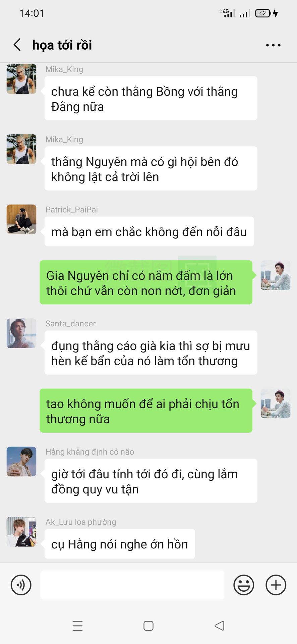Click the message text input field
This screenshot has height=644, width=297.
click(132, 585)
